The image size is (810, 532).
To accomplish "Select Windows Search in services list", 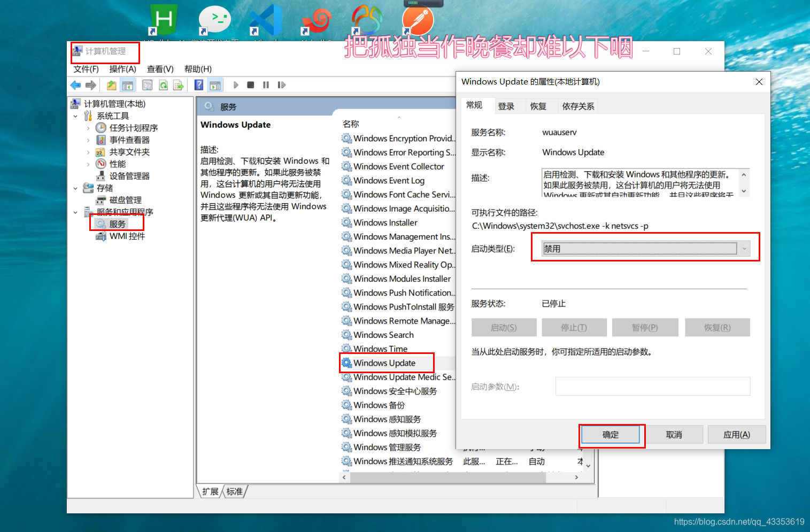I will 383,335.
